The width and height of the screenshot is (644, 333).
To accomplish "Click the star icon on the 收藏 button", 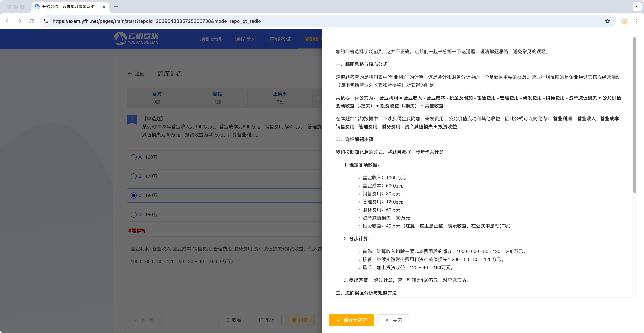I will click(228, 320).
